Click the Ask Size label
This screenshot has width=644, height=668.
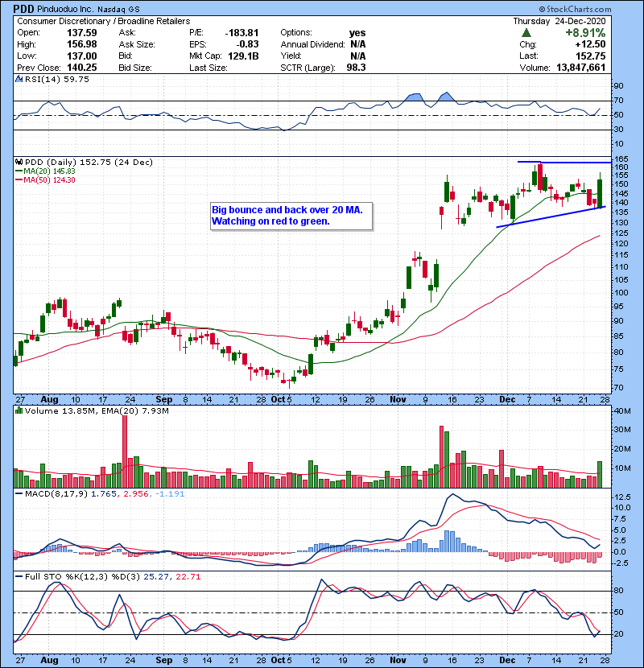click(x=137, y=44)
